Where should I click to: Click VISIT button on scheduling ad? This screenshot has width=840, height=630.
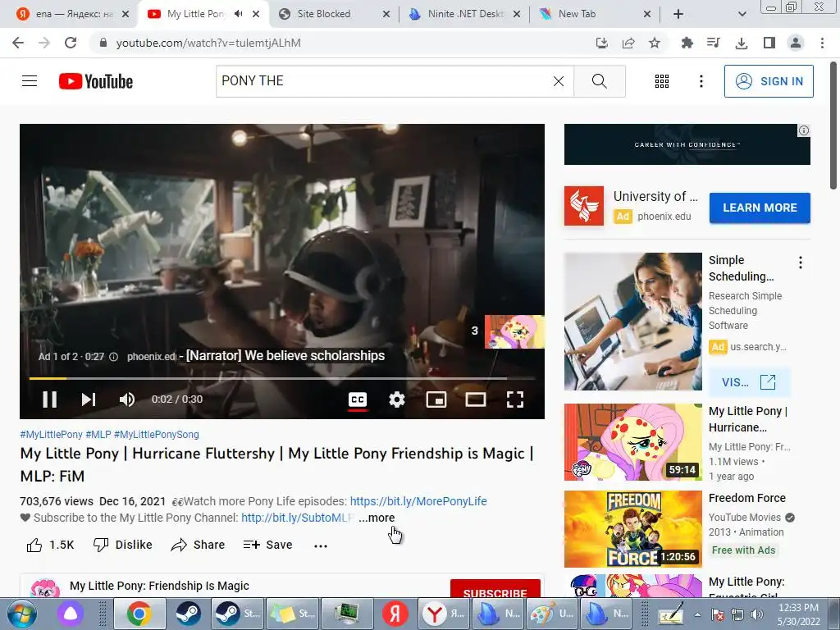point(749,382)
